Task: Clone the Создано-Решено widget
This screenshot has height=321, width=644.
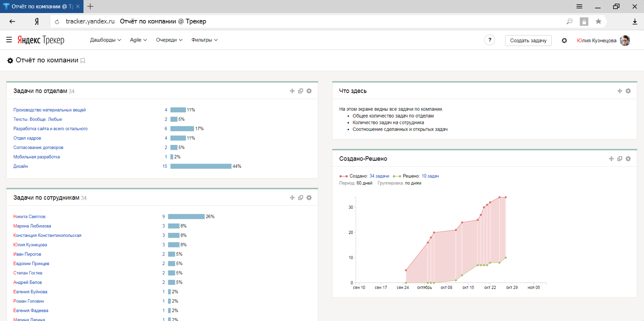Action: (619, 159)
